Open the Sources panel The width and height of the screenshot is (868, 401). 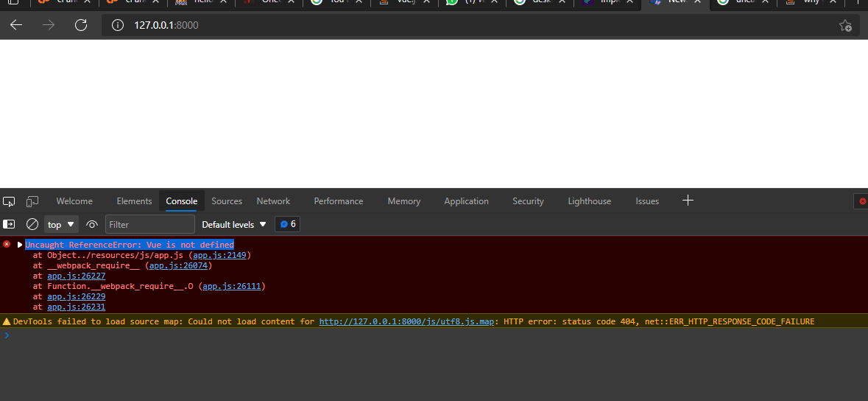[227, 201]
